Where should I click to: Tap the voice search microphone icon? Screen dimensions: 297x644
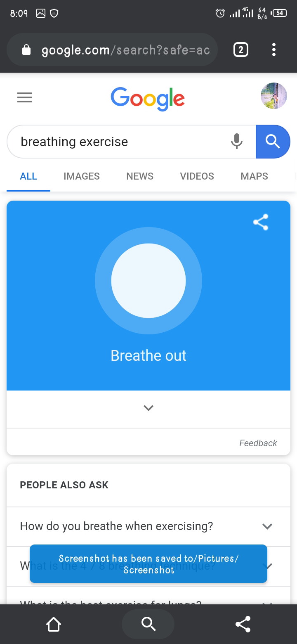pos(236,141)
